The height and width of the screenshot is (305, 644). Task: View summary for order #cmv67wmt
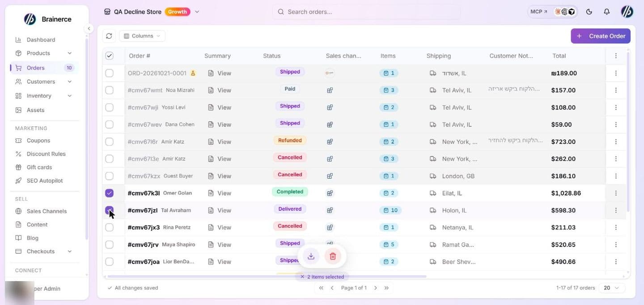[x=220, y=90]
